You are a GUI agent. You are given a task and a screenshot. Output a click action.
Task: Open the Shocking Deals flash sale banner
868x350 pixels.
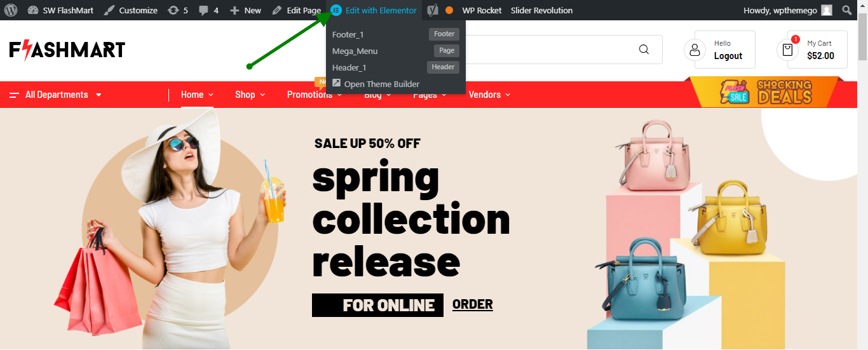click(764, 93)
